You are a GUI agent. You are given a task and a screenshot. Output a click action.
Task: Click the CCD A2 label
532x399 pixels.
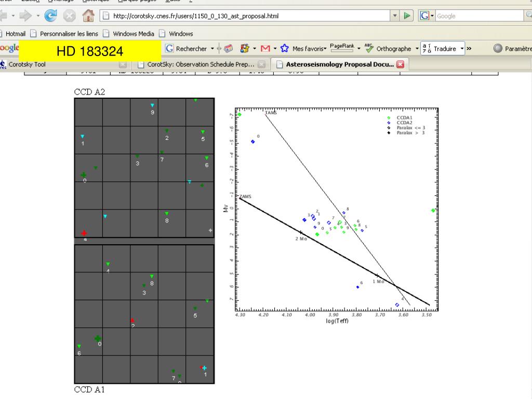(89, 92)
